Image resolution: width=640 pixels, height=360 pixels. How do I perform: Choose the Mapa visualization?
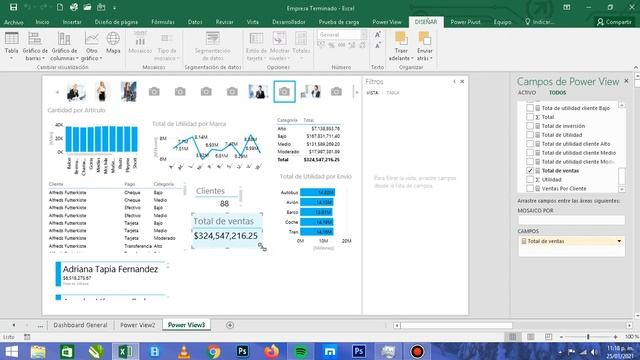coord(113,43)
